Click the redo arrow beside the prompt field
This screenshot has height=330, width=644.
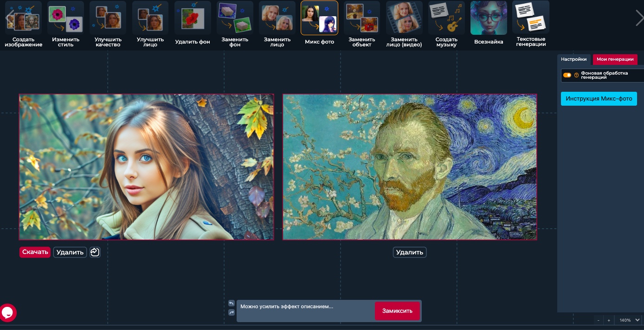coord(232,313)
